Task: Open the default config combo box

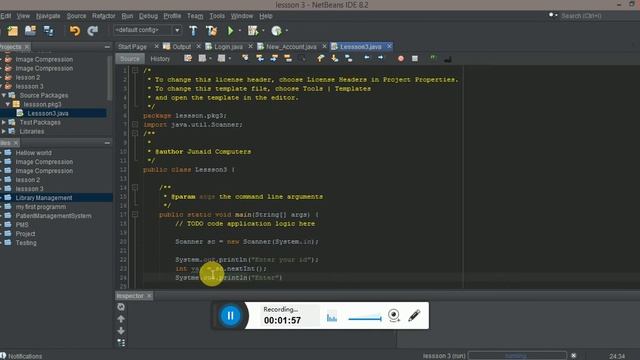Action: pos(147,30)
